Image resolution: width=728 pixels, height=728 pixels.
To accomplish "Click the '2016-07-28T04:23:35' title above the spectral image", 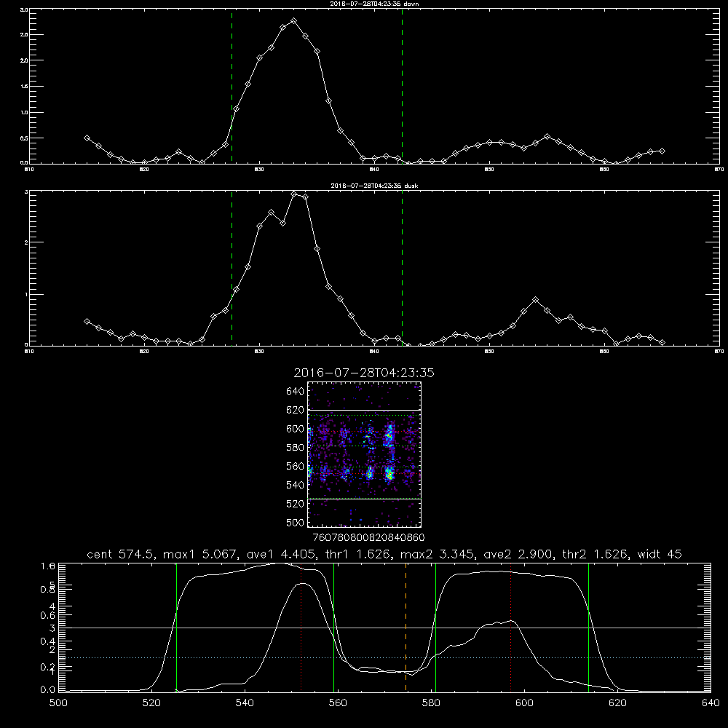I will pos(364,373).
